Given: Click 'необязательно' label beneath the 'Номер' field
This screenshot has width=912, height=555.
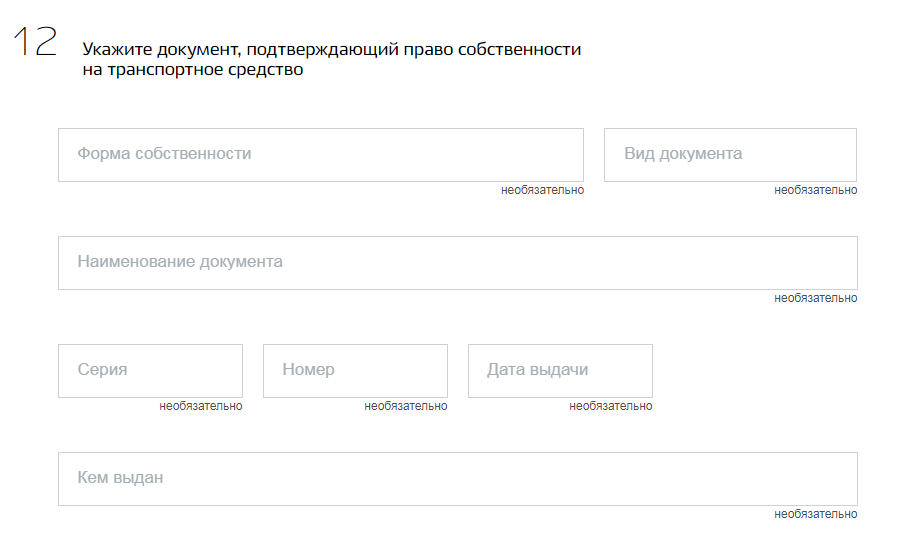Looking at the screenshot, I should (405, 406).
